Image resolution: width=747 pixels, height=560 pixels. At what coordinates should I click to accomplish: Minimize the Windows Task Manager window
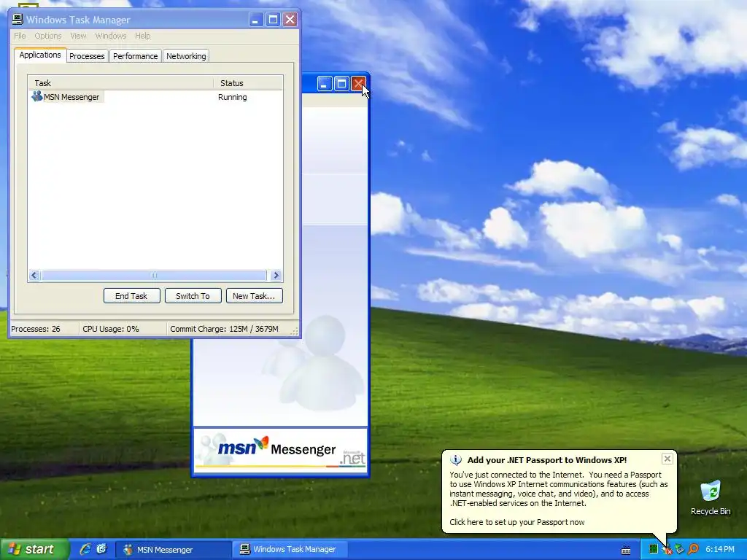coord(256,20)
